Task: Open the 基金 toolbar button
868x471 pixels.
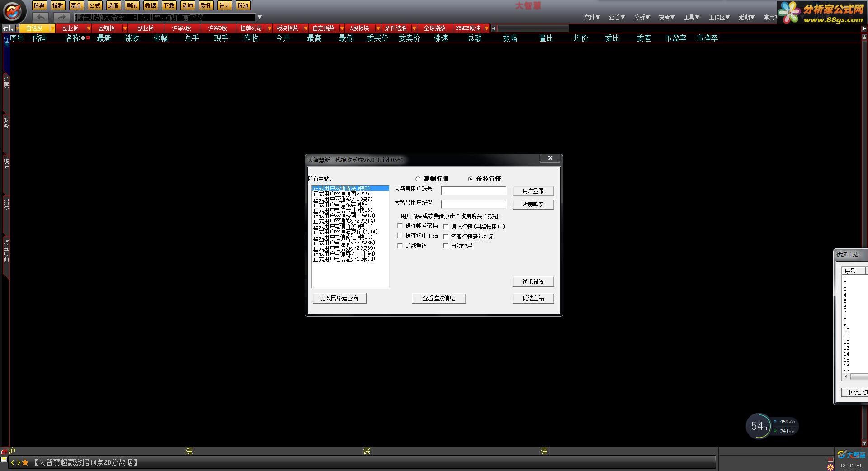Action: (x=76, y=5)
